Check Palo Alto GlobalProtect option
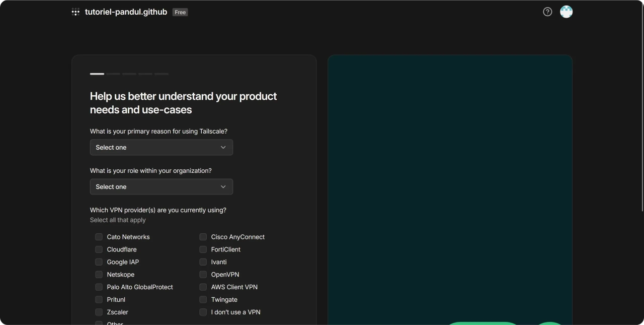The image size is (644, 325). pyautogui.click(x=99, y=287)
